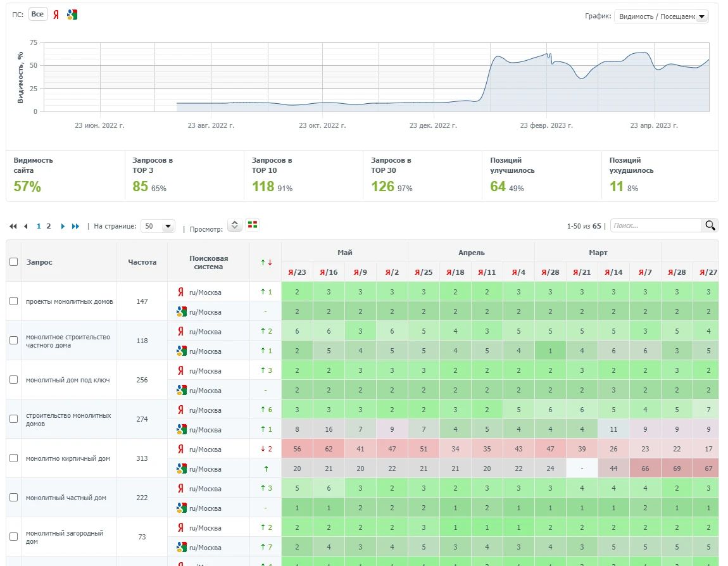The width and height of the screenshot is (728, 566).
Task: Click the 'Поиск...' search input field
Action: [656, 225]
